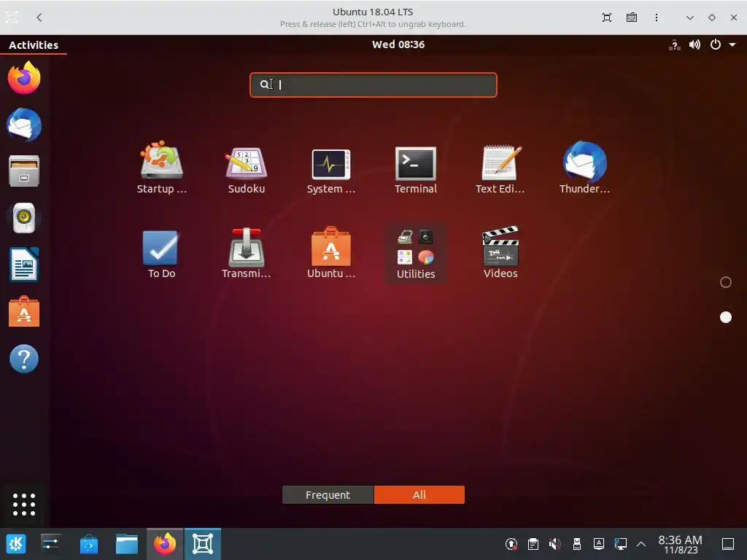The image size is (747, 560).
Task: Open Firefox from the Ubuntu dock
Action: (x=24, y=77)
